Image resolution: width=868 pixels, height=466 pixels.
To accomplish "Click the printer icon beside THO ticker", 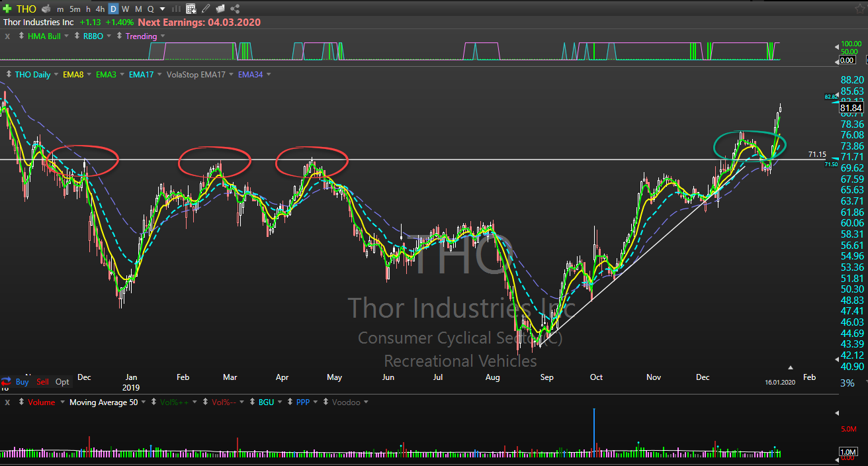I will tap(46, 9).
